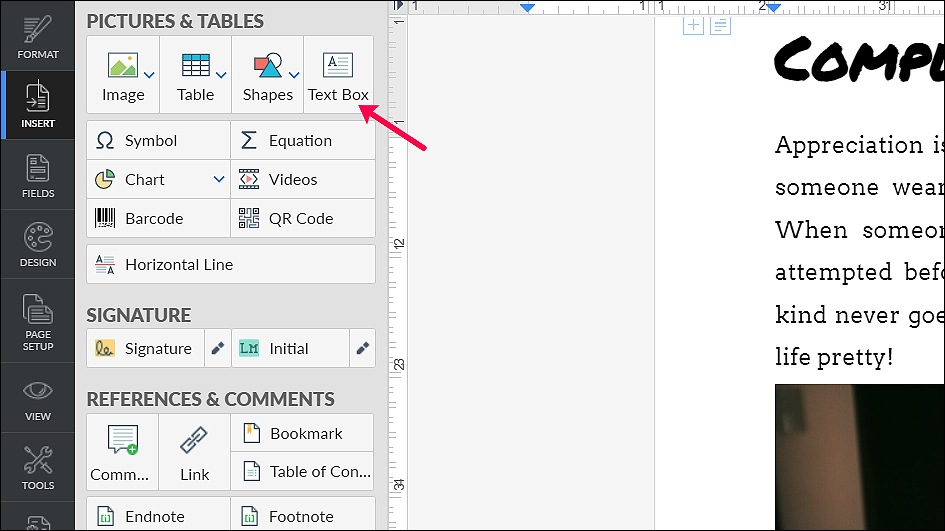Open the Shapes tool
Viewport: 945px width, 531px height.
(268, 75)
